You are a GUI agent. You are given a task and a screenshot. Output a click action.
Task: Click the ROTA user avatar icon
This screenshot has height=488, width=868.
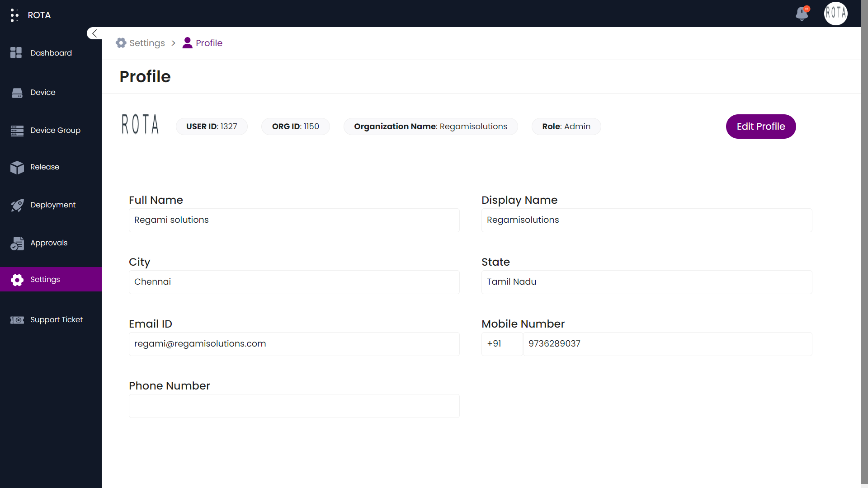pos(836,13)
